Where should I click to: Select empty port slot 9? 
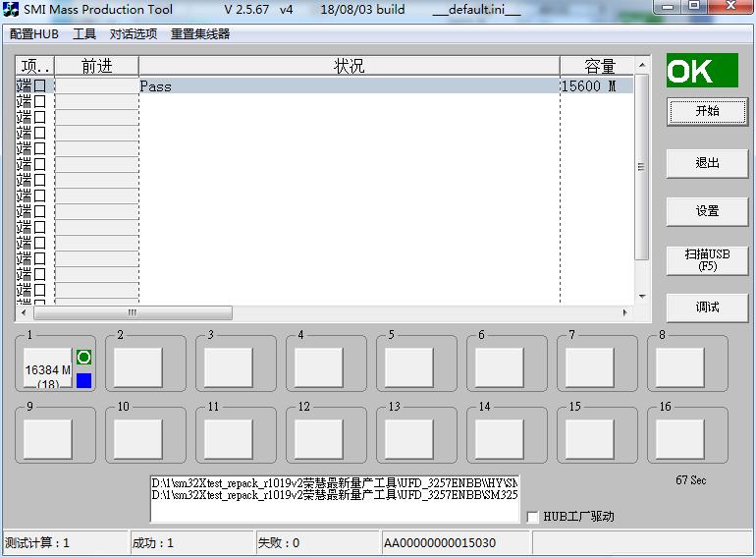48,439
